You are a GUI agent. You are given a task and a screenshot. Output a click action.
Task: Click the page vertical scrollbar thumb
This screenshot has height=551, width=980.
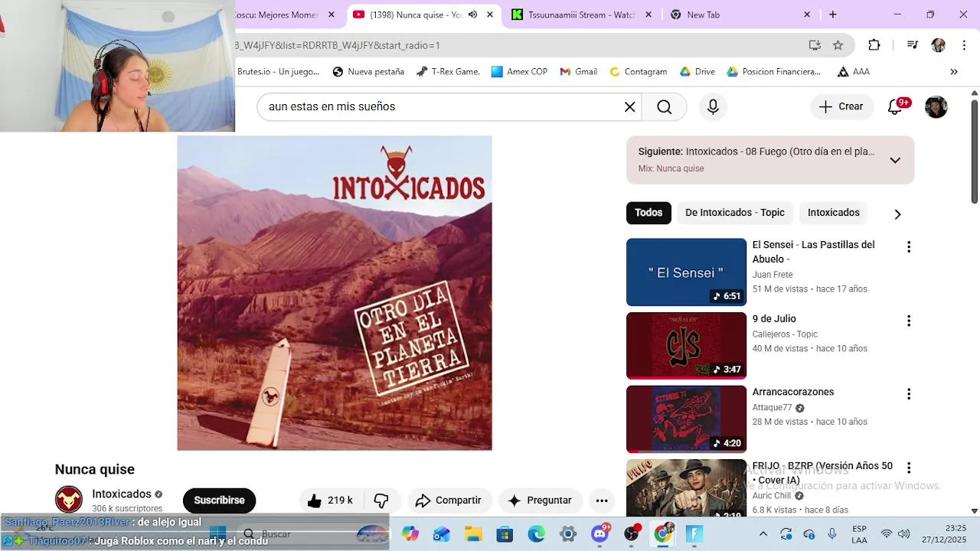974,150
